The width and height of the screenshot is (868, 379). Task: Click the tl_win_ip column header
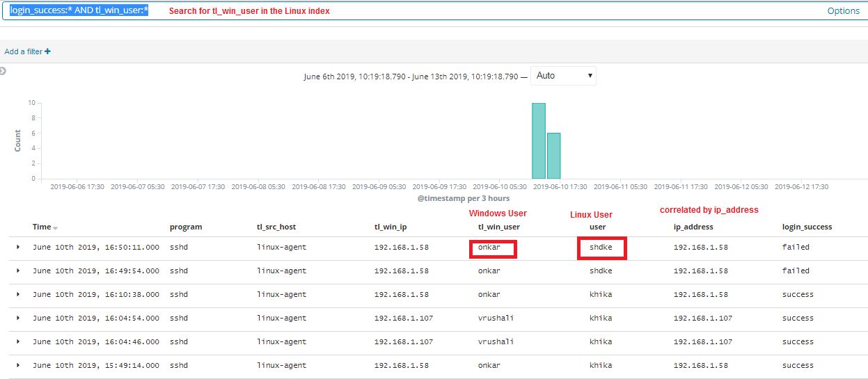coord(391,227)
